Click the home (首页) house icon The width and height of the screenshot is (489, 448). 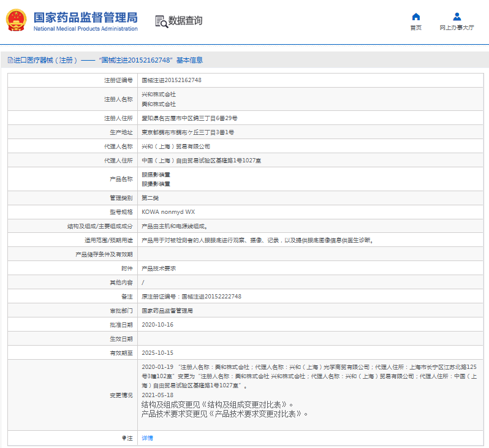415,17
